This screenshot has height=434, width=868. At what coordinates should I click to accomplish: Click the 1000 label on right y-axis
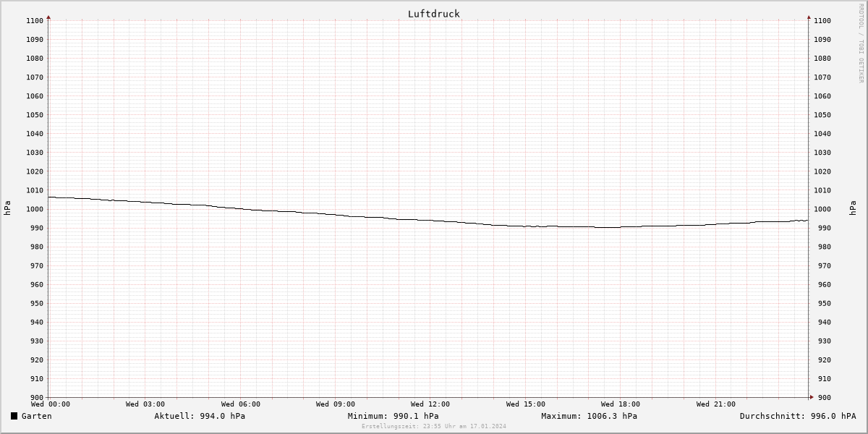822,209
